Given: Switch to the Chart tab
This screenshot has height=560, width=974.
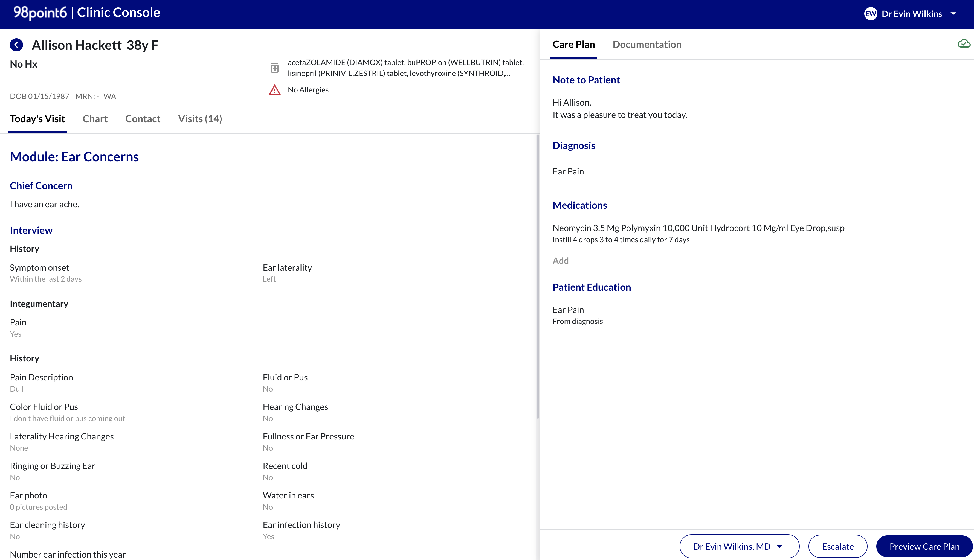Looking at the screenshot, I should pos(95,119).
